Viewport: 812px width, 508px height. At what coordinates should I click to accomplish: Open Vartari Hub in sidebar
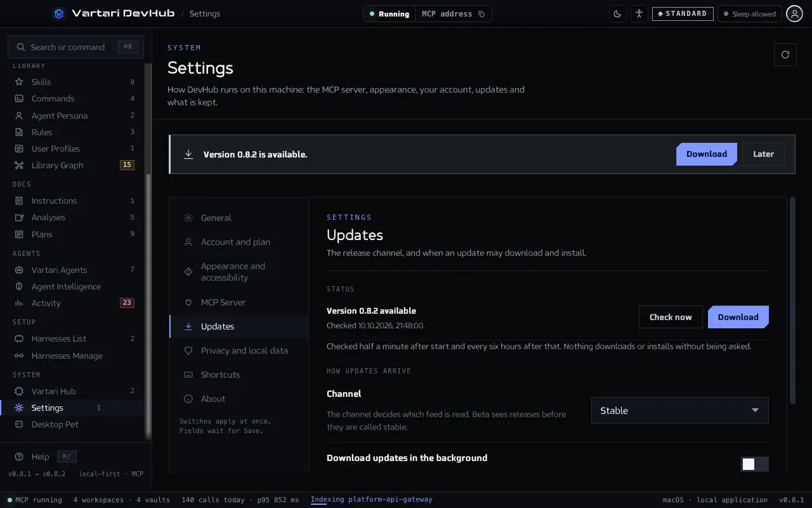click(x=74, y=391)
